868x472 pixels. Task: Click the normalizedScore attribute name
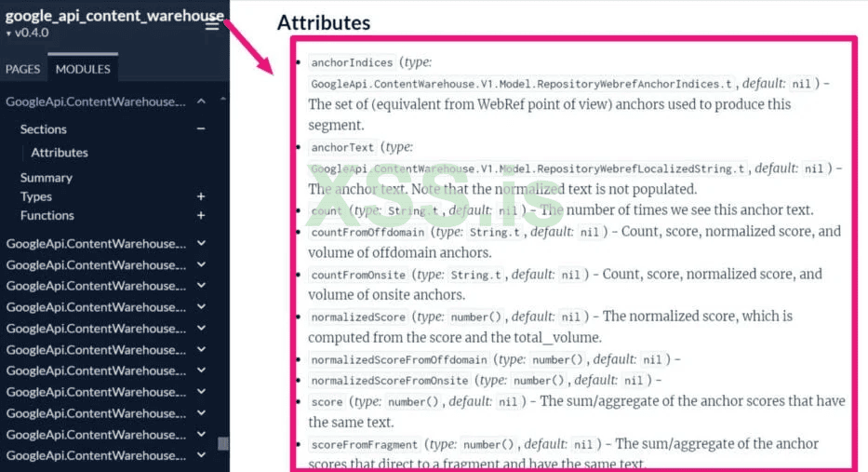click(x=358, y=317)
